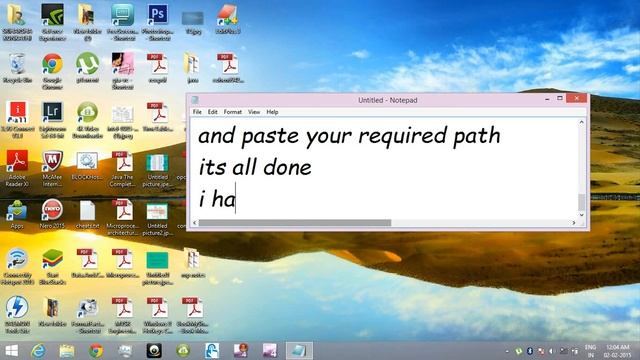The width and height of the screenshot is (640, 360).
Task: Select the green cloud video downloader desktop icon
Action: 87,120
